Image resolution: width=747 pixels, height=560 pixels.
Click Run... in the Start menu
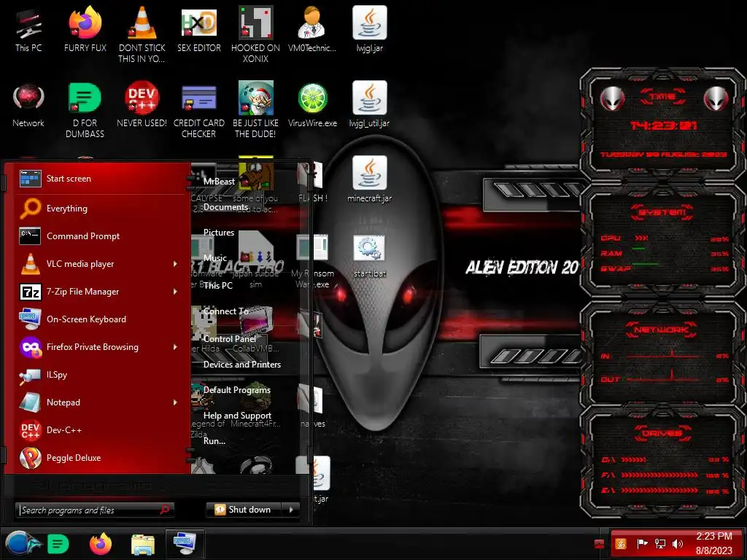pos(214,441)
